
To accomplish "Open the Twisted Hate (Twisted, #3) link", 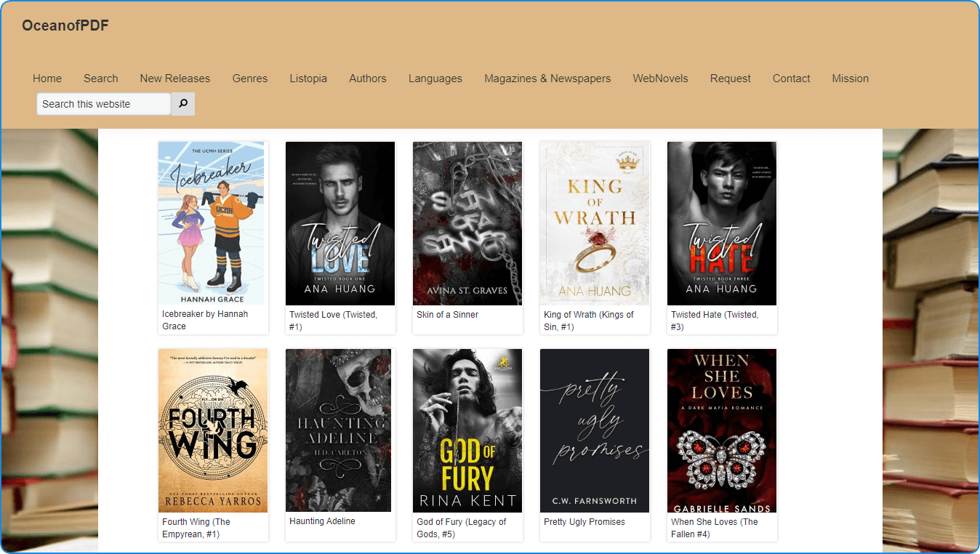I will [715, 321].
